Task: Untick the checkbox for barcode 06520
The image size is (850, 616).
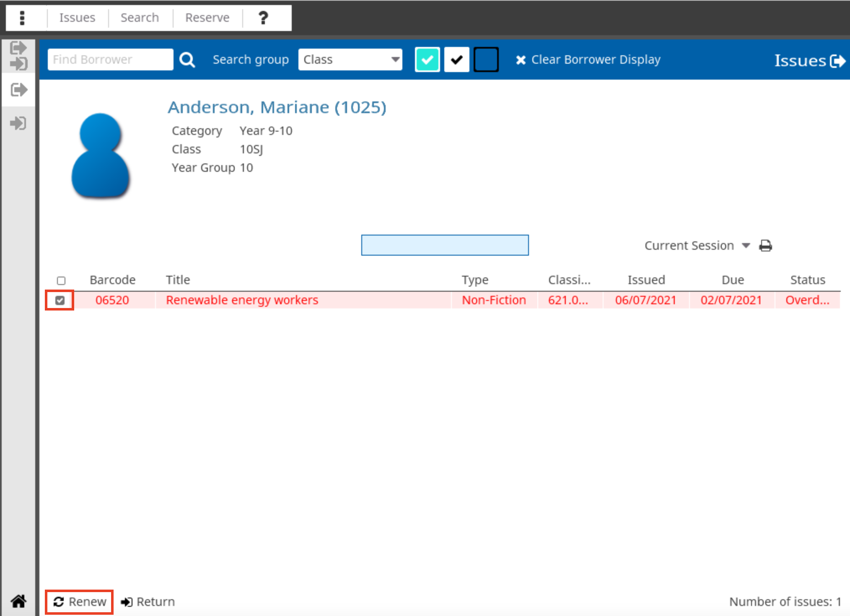Action: (60, 300)
